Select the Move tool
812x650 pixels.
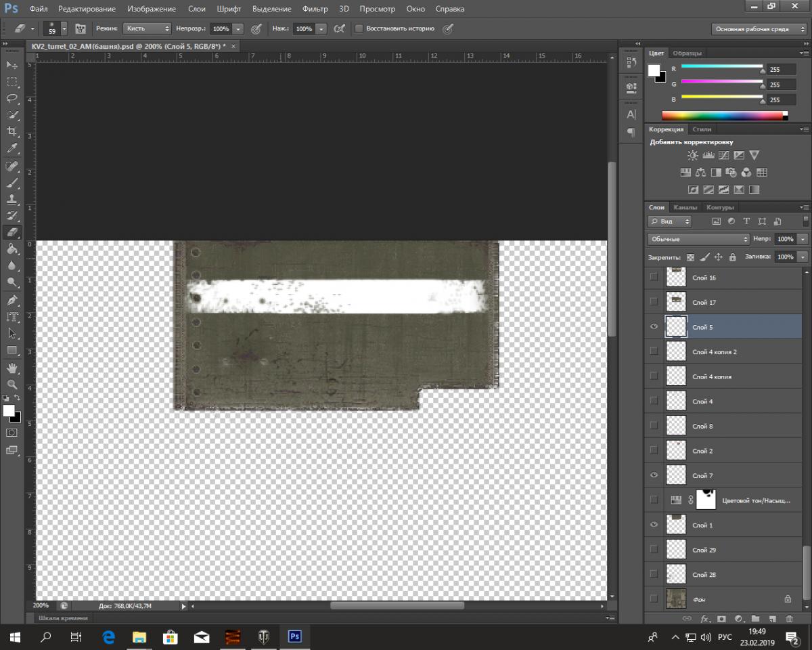point(12,65)
